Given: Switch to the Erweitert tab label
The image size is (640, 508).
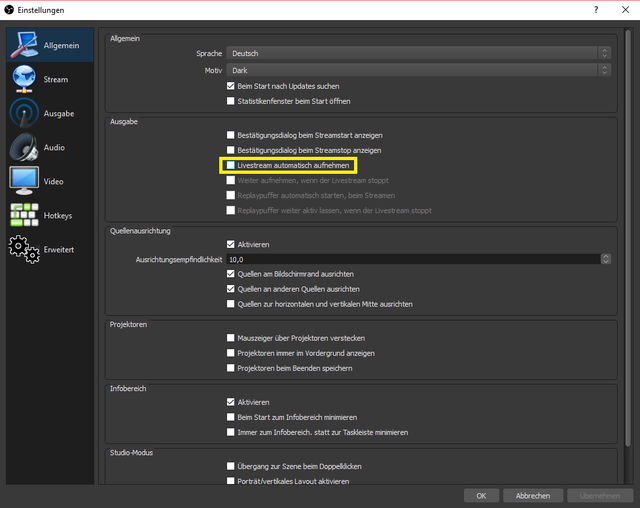Looking at the screenshot, I should pyautogui.click(x=59, y=250).
